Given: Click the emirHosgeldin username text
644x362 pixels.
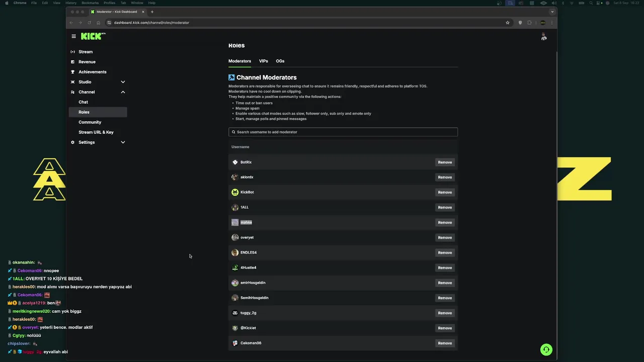Looking at the screenshot, I should pyautogui.click(x=253, y=283).
